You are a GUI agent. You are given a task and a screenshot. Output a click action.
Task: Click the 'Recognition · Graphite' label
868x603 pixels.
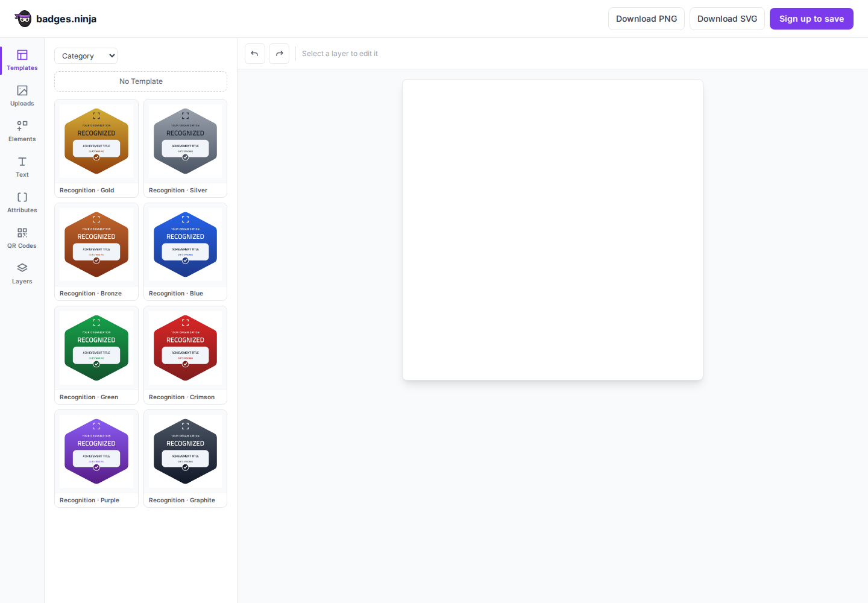pos(182,500)
